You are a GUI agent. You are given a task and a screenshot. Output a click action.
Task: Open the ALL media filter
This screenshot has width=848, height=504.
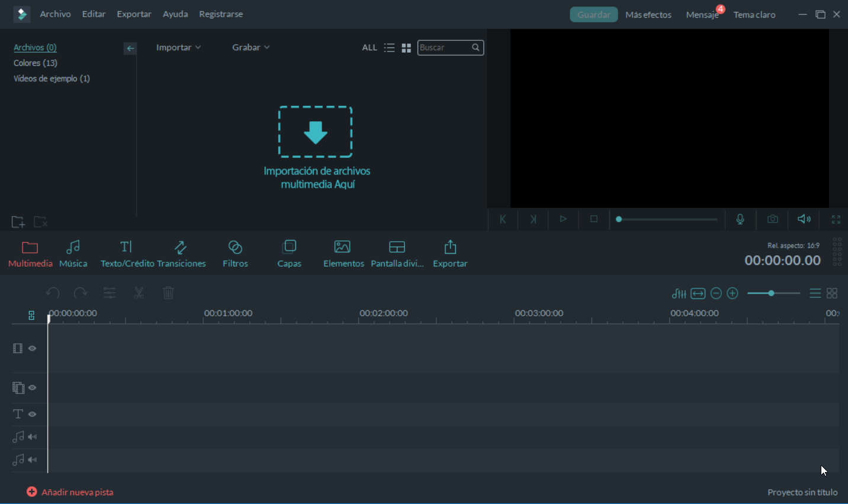370,47
